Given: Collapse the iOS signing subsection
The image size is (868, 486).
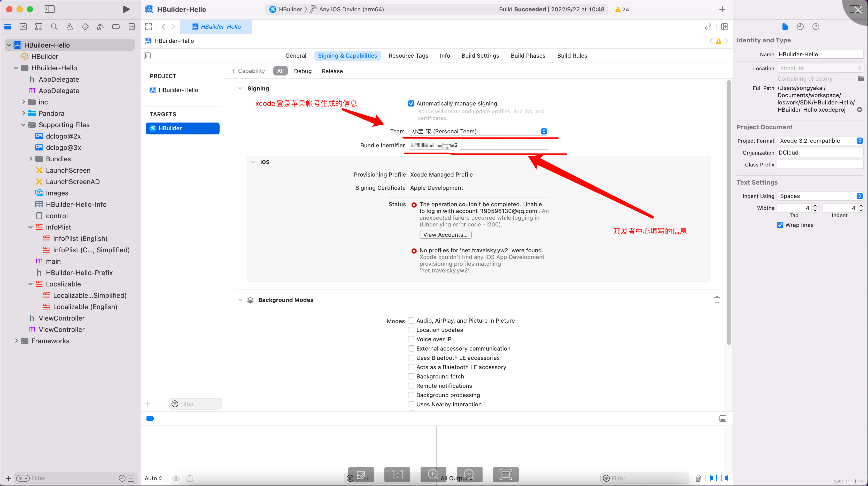Looking at the screenshot, I should (253, 162).
